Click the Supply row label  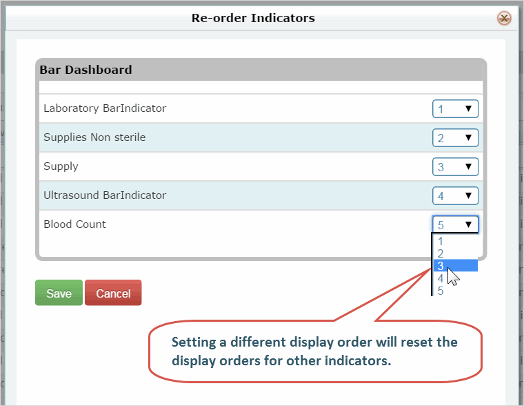click(61, 166)
